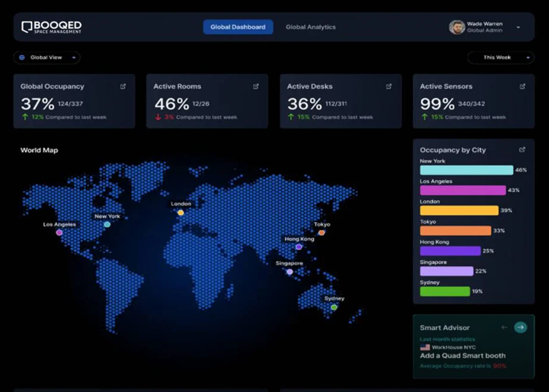The width and height of the screenshot is (549, 392).
Task: Click the 99% Active Sensors value
Action: pyautogui.click(x=437, y=104)
